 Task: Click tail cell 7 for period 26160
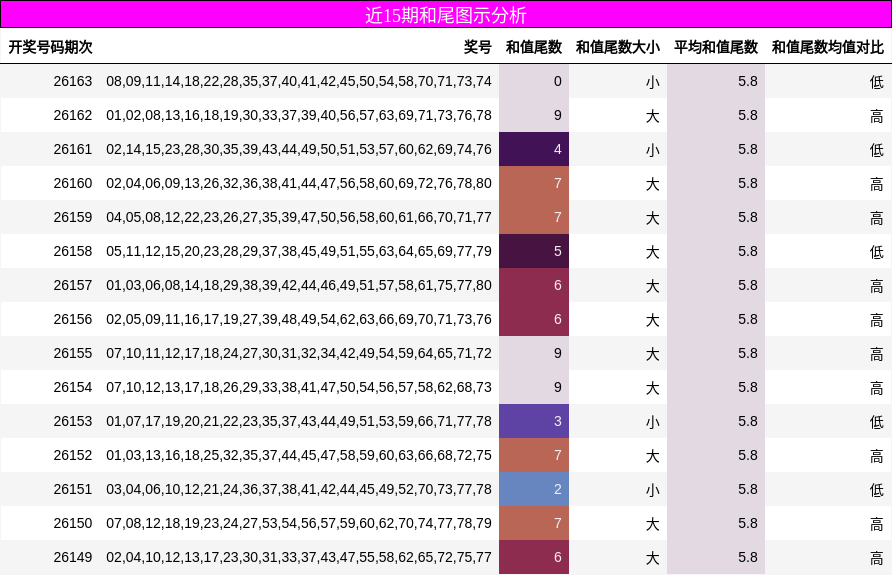534,183
